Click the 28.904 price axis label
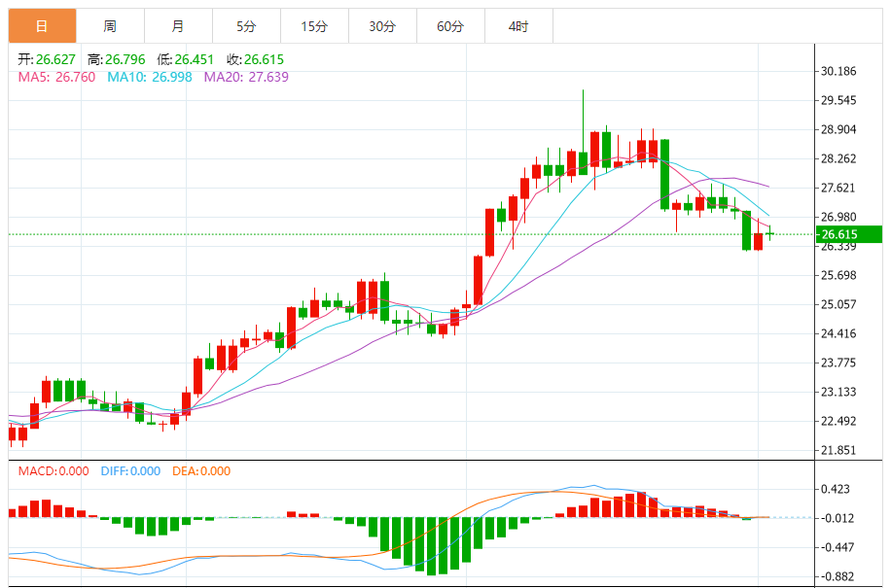Viewport: 891px width, 588px height. pos(838,130)
